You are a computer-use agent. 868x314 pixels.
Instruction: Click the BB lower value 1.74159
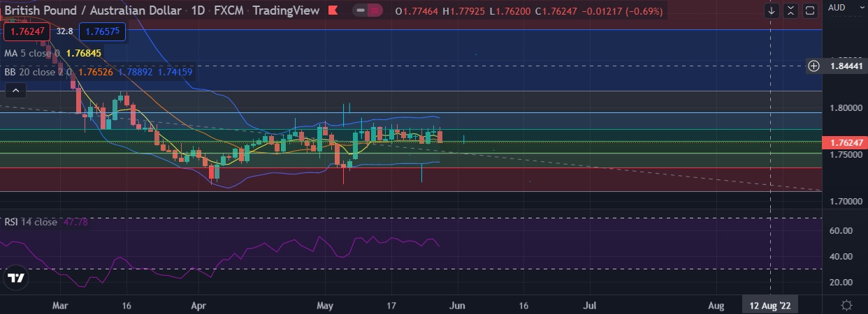click(x=175, y=71)
